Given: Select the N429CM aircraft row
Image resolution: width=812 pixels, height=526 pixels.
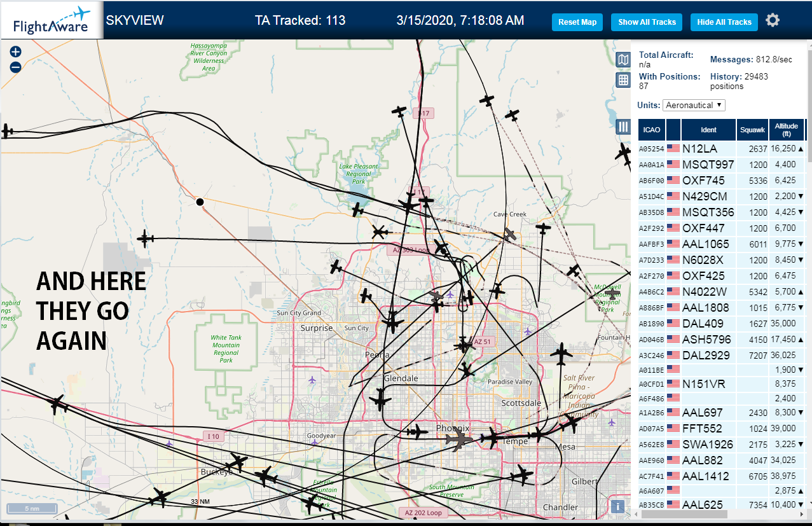Looking at the screenshot, I should pyautogui.click(x=722, y=197).
